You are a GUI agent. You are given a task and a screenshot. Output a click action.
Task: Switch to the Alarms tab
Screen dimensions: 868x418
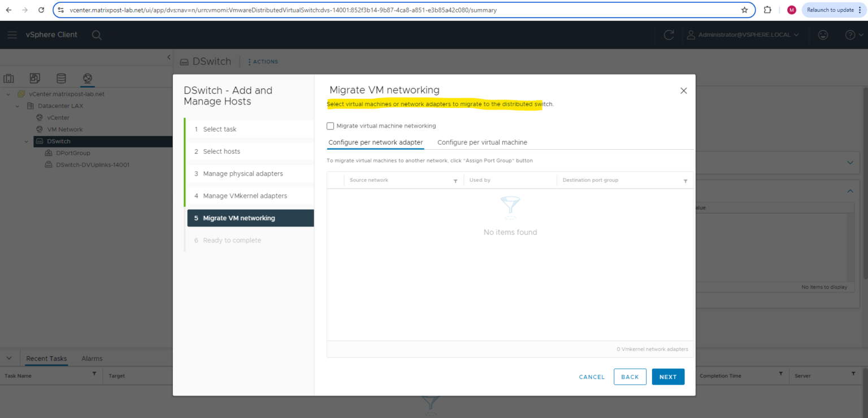coord(92,358)
